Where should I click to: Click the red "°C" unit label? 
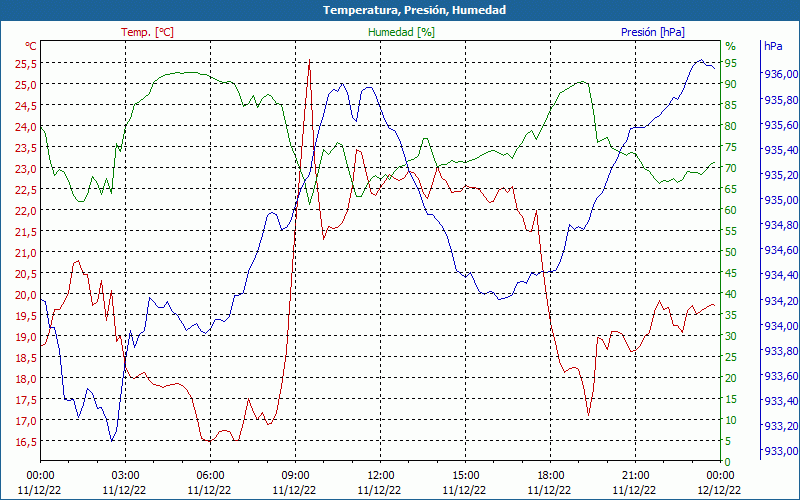31,46
